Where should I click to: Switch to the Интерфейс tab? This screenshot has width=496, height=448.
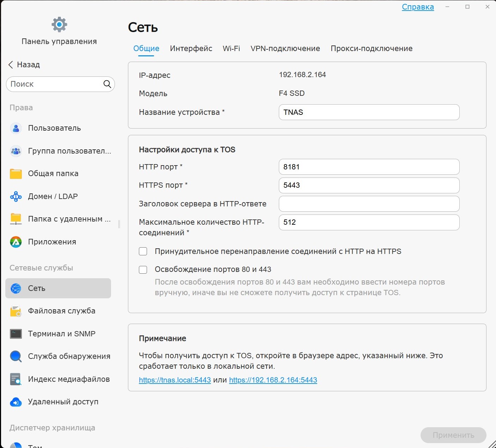point(191,49)
